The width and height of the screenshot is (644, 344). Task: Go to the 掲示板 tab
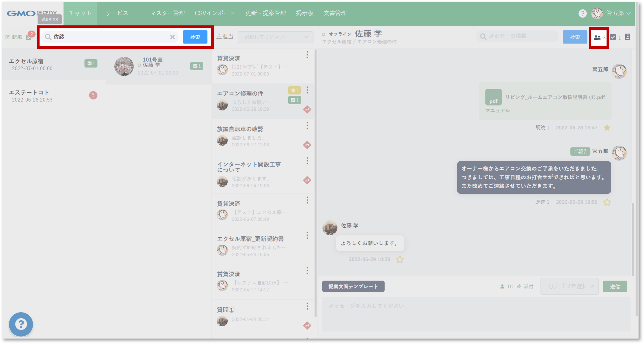(x=305, y=13)
